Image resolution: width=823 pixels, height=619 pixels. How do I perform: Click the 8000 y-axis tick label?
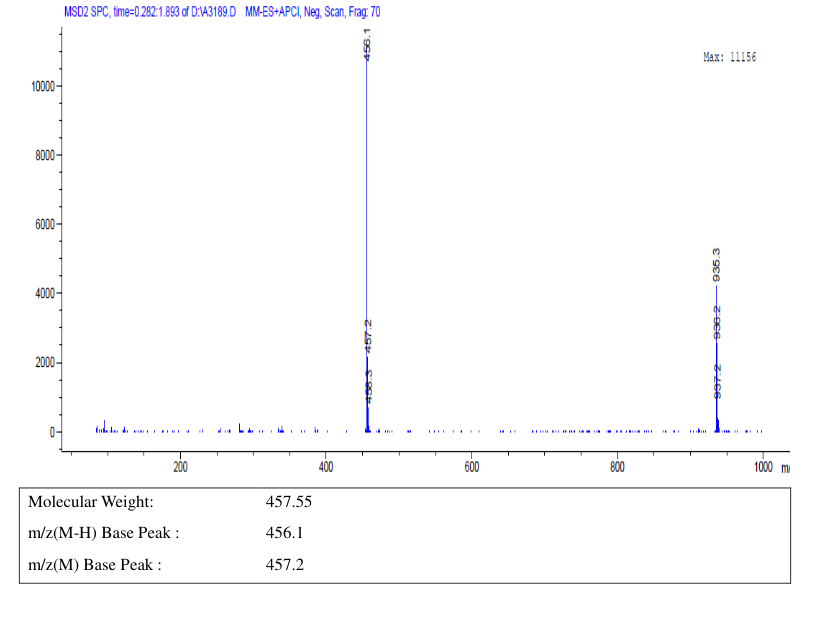click(x=45, y=155)
